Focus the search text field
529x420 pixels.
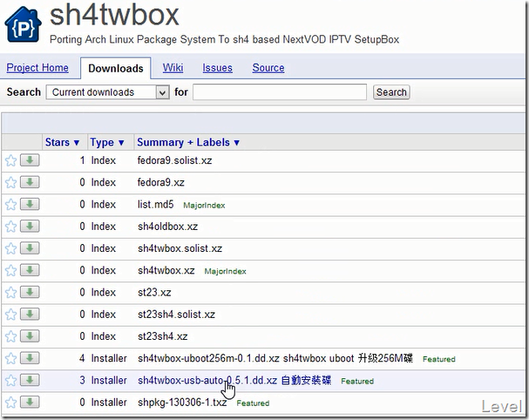[280, 92]
